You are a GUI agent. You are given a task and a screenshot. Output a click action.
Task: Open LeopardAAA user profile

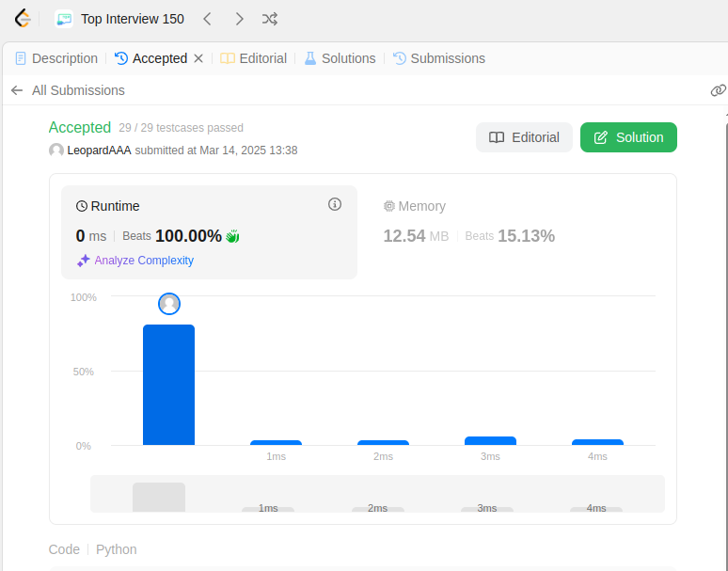pyautogui.click(x=99, y=151)
